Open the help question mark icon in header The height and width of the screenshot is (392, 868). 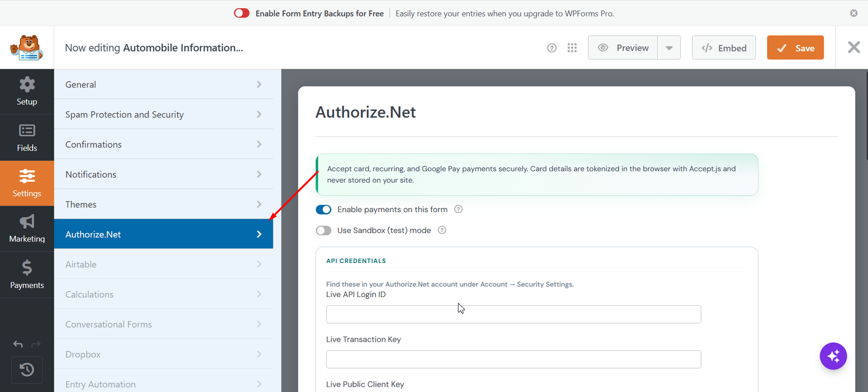[552, 48]
